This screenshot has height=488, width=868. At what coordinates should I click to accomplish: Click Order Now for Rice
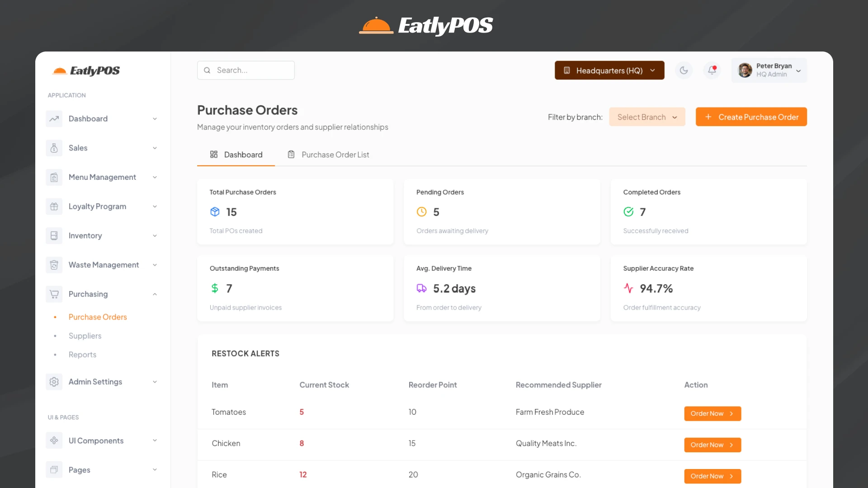click(x=712, y=476)
